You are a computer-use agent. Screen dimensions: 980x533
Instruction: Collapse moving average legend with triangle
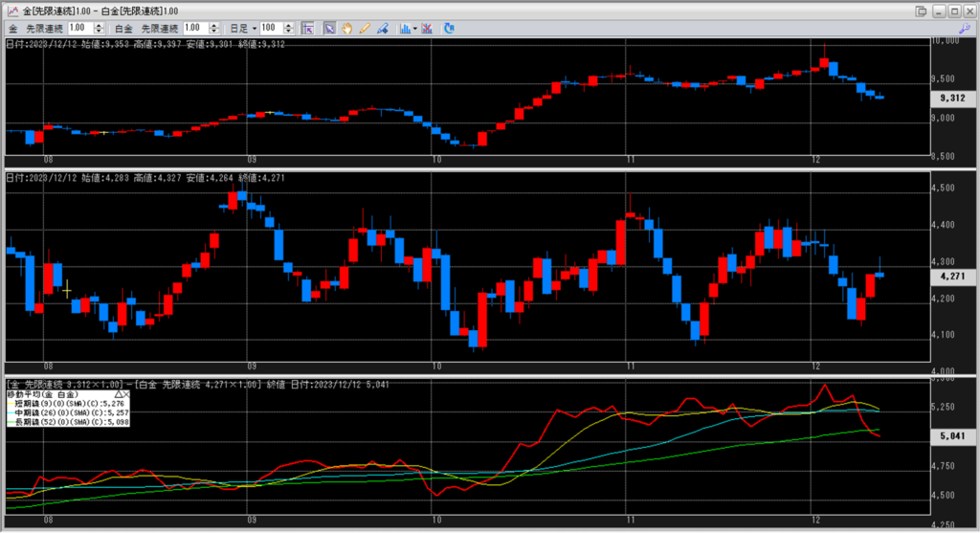(118, 393)
